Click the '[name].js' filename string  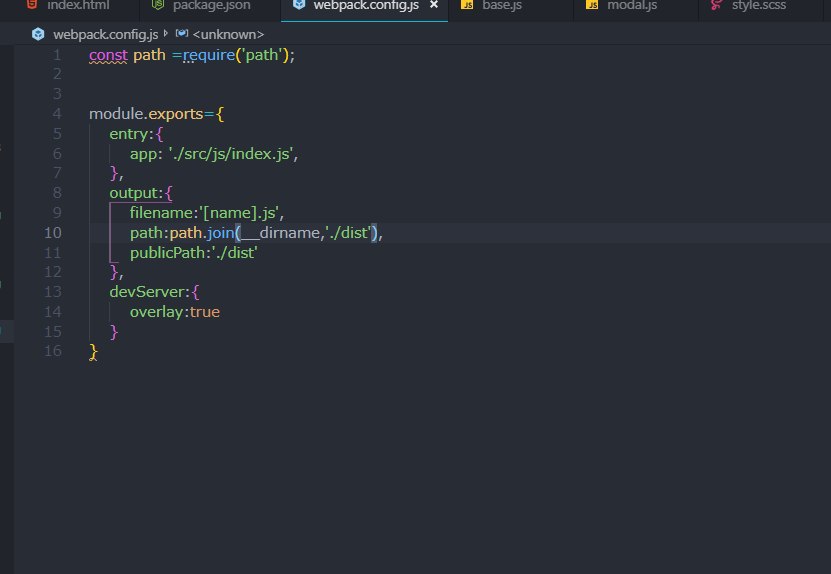click(239, 213)
